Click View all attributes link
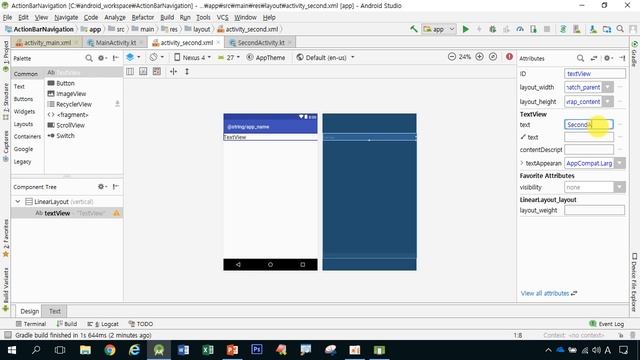The width and height of the screenshot is (640, 360). pos(549,293)
